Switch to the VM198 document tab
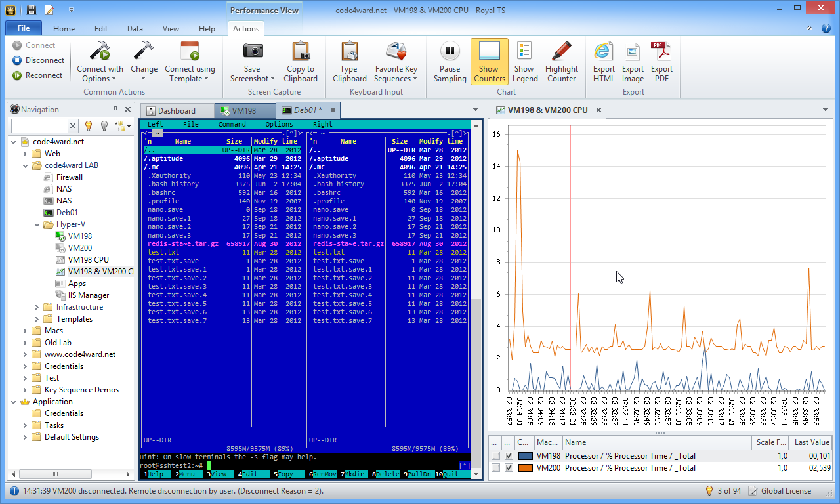840x504 pixels. [x=244, y=110]
